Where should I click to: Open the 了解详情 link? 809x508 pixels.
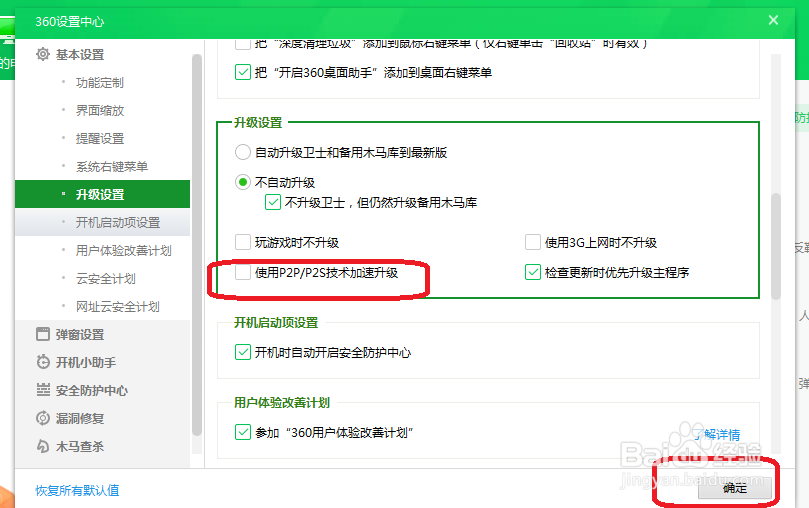tap(718, 434)
